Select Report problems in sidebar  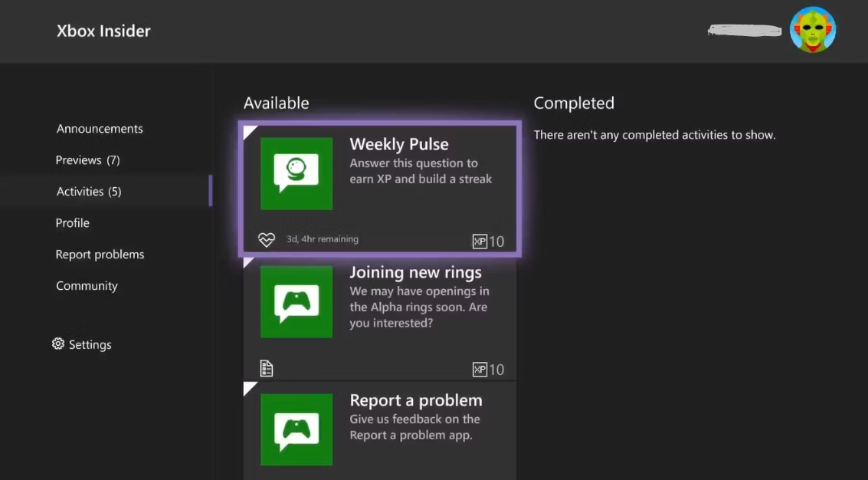(100, 255)
